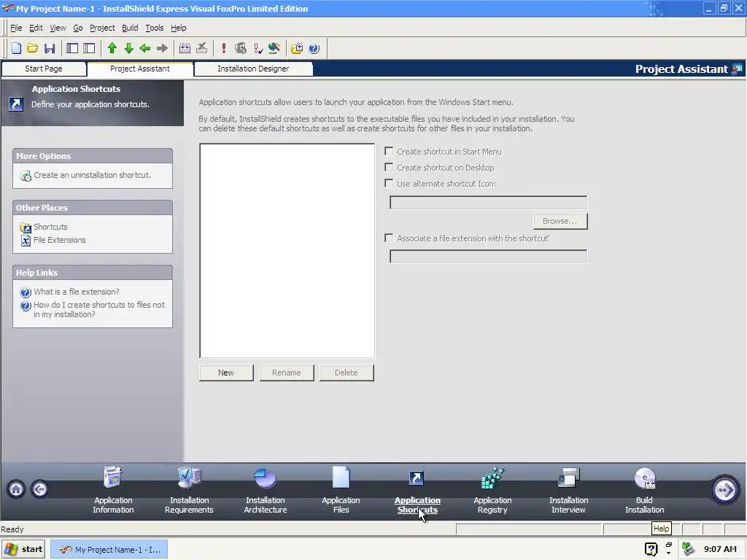Go to Application Shortcuts step
The image size is (747, 560).
pos(417,491)
